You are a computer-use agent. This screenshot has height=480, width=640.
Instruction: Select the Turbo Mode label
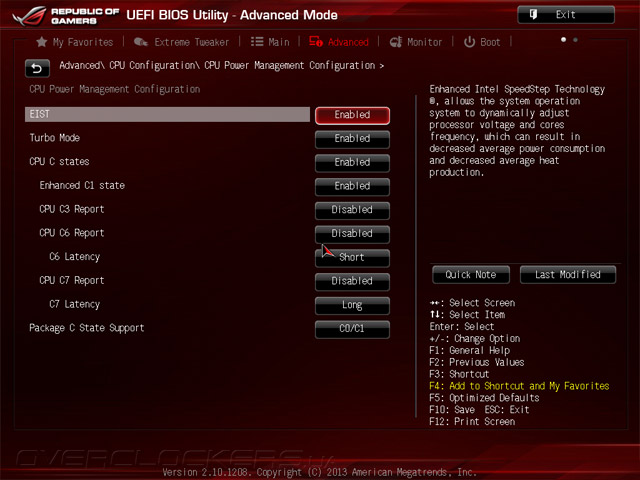(x=55, y=138)
